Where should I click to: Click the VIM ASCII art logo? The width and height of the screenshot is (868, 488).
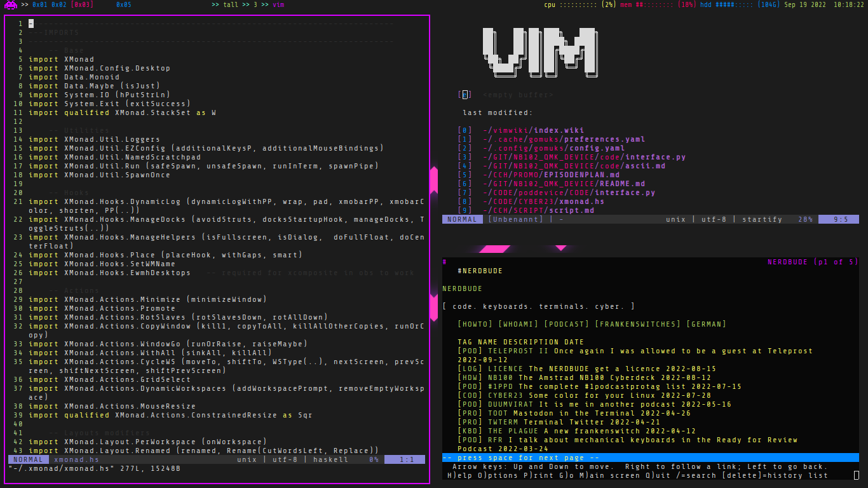click(539, 51)
